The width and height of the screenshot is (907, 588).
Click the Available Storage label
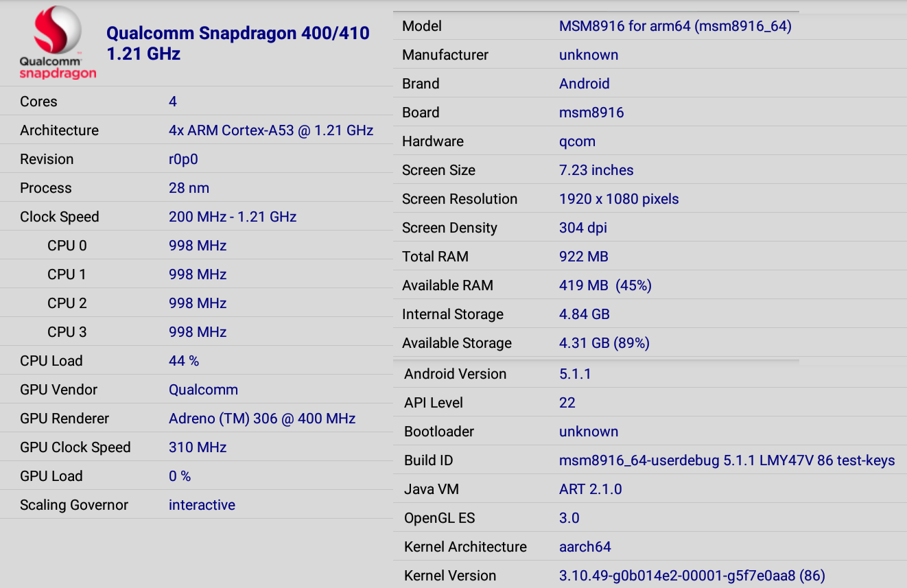tap(457, 343)
